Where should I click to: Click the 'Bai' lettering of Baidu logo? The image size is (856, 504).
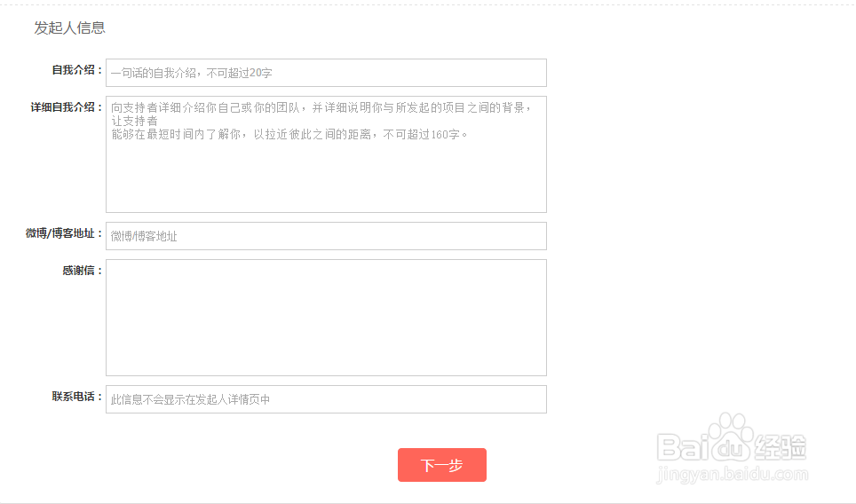pyautogui.click(x=683, y=446)
